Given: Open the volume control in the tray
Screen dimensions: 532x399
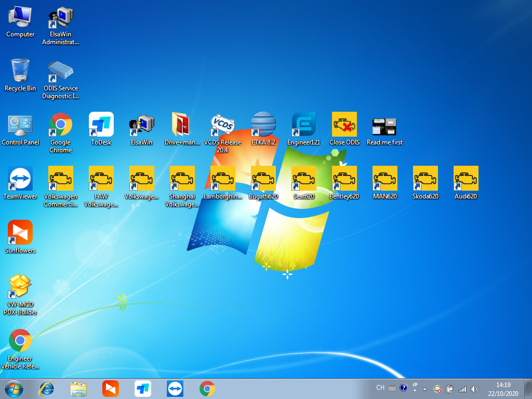Looking at the screenshot, I should [474, 389].
